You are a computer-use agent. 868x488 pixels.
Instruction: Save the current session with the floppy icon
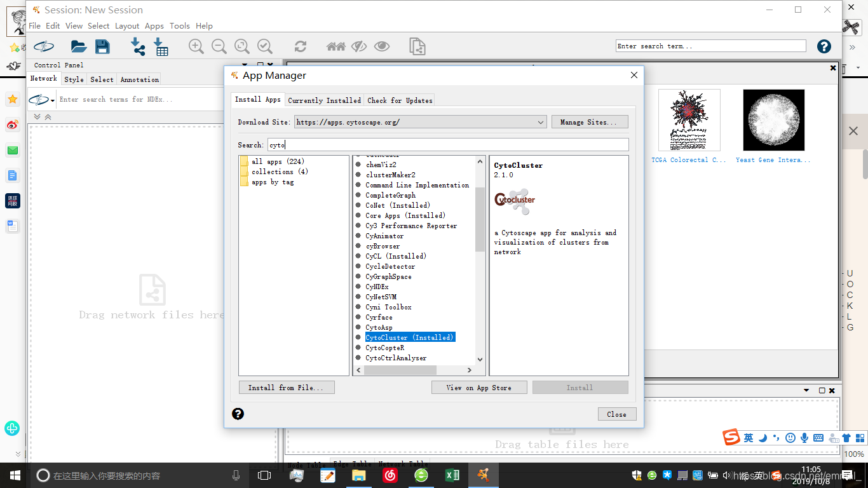click(x=102, y=46)
